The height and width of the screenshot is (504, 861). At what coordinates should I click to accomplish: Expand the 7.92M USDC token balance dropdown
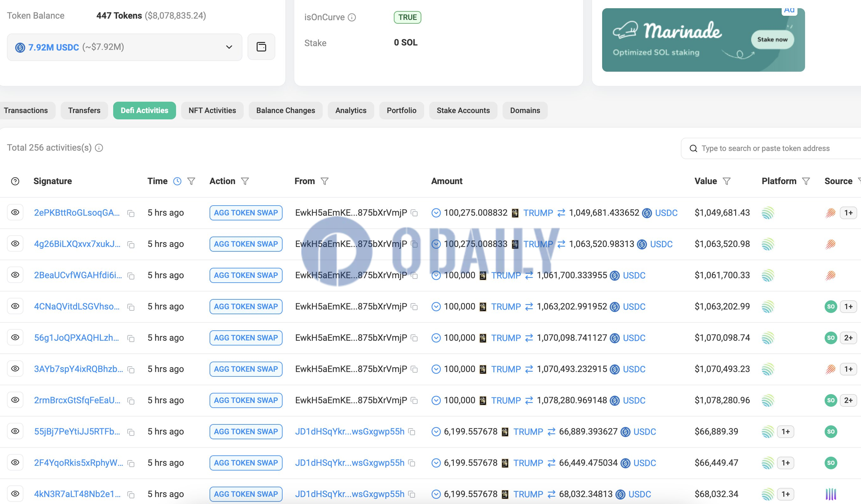[x=124, y=47]
